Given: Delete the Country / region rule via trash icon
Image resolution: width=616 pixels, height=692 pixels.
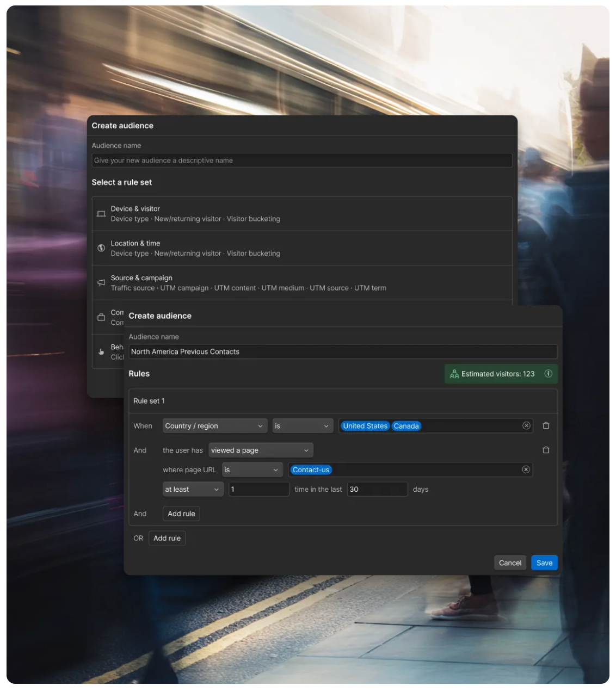Looking at the screenshot, I should 547,425.
